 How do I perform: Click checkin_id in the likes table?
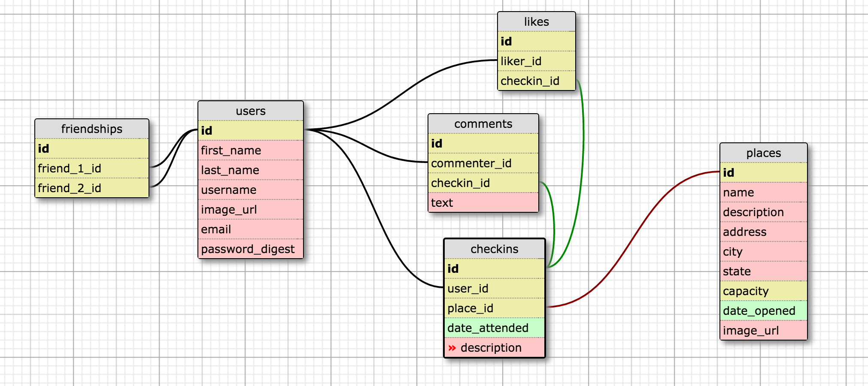point(537,81)
